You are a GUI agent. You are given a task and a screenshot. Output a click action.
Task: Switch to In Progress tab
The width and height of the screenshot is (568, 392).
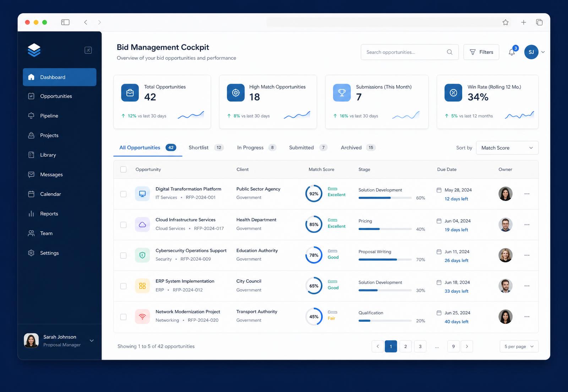pyautogui.click(x=257, y=148)
